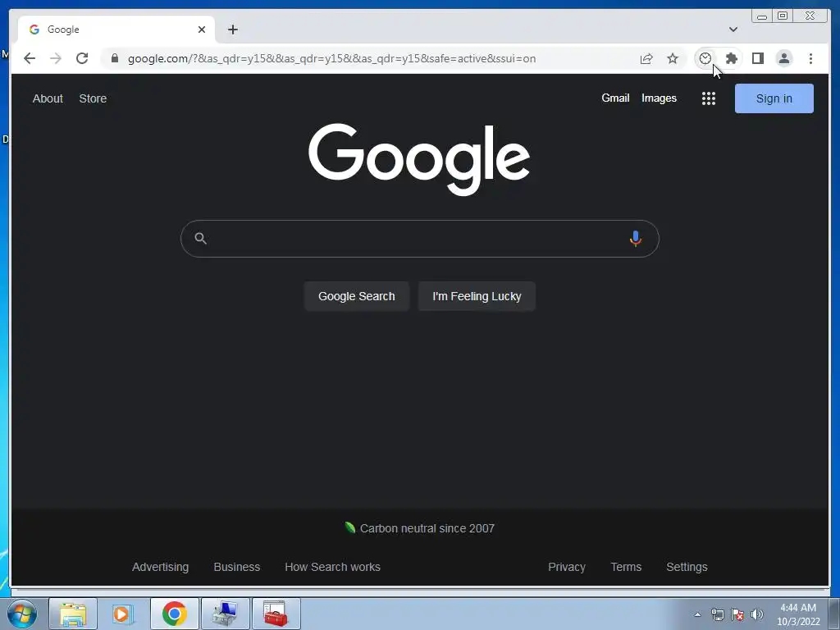This screenshot has height=630, width=840.
Task: Click the magnifier icon in search box
Action: coord(200,239)
